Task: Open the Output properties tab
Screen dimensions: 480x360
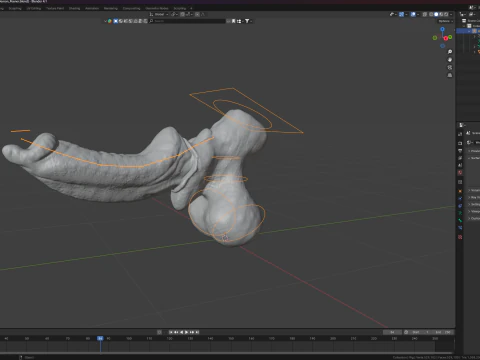Action: pyautogui.click(x=460, y=151)
